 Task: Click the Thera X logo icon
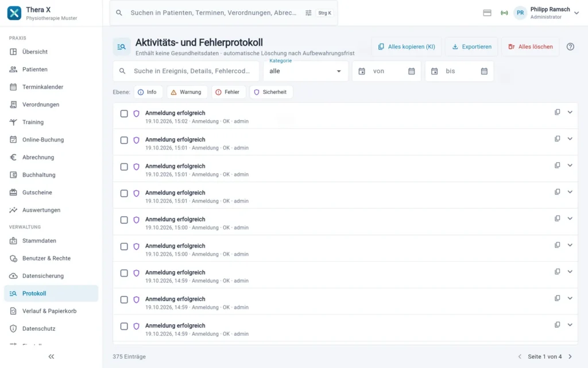(14, 13)
